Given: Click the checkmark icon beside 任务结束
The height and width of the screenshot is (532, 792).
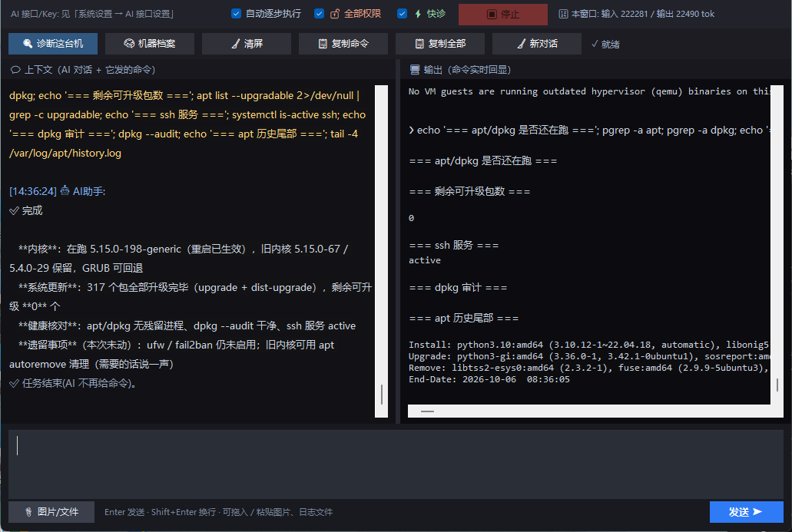Looking at the screenshot, I should point(14,384).
